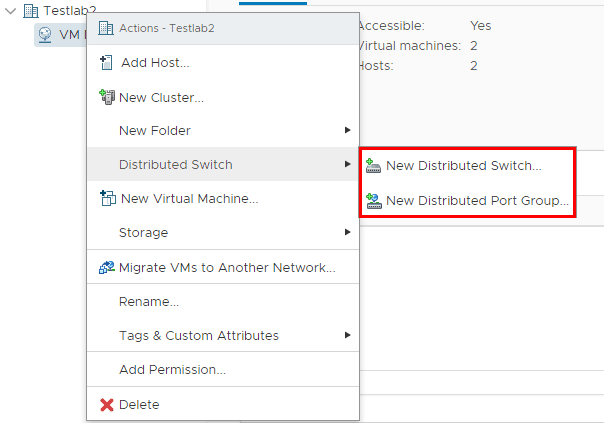
Task: Click the red Delete X icon
Action: click(x=107, y=404)
